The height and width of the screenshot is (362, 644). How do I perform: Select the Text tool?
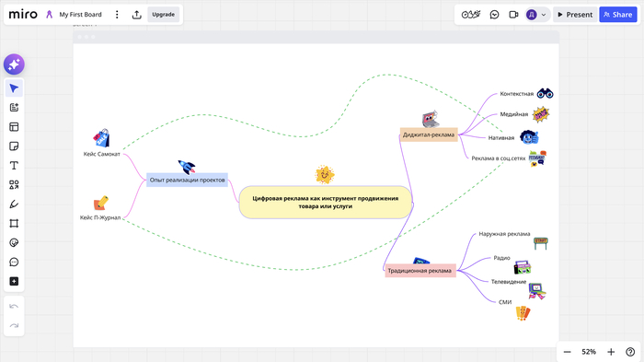(14, 166)
